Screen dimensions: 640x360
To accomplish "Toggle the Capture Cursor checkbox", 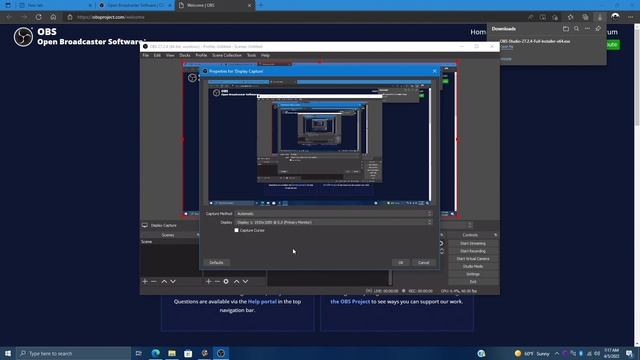I will click(236, 230).
